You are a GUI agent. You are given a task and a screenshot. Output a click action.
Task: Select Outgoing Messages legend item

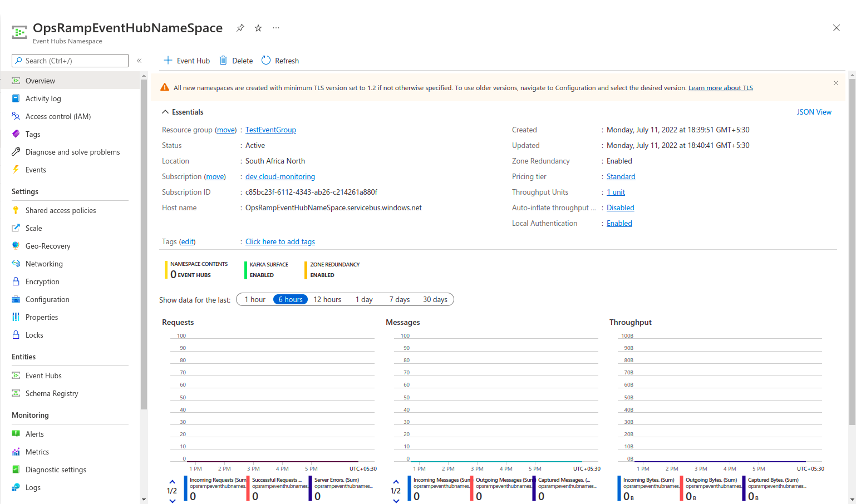click(502, 488)
